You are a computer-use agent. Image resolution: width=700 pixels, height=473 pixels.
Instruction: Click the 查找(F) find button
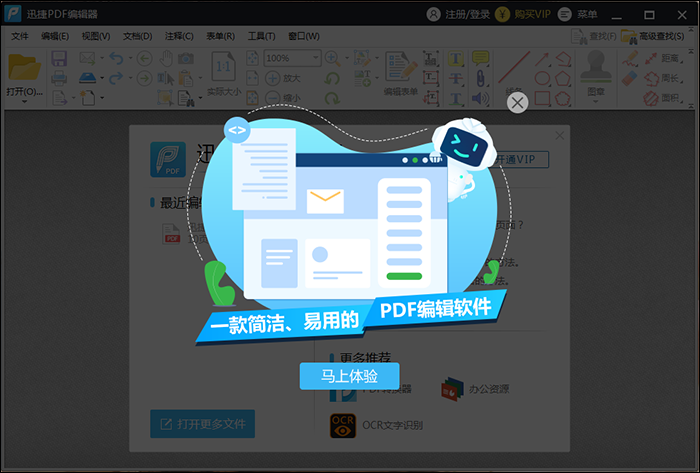(594, 36)
